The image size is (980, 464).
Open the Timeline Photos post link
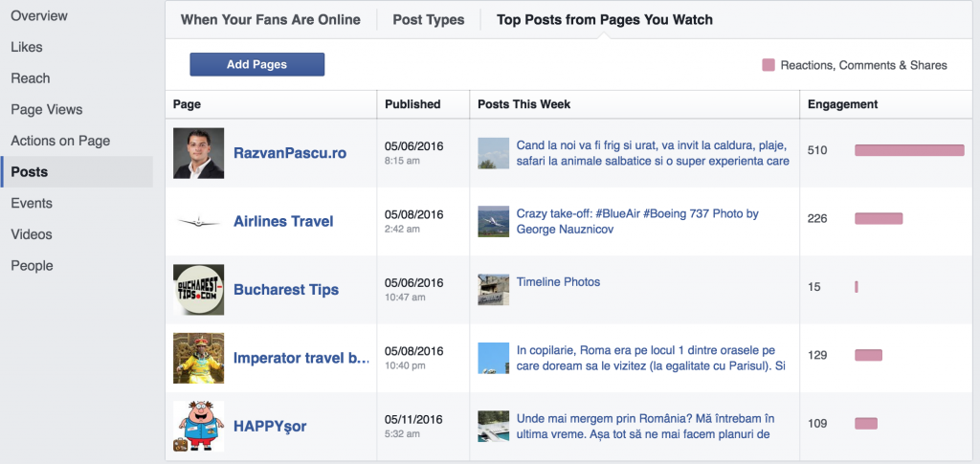[x=558, y=281]
